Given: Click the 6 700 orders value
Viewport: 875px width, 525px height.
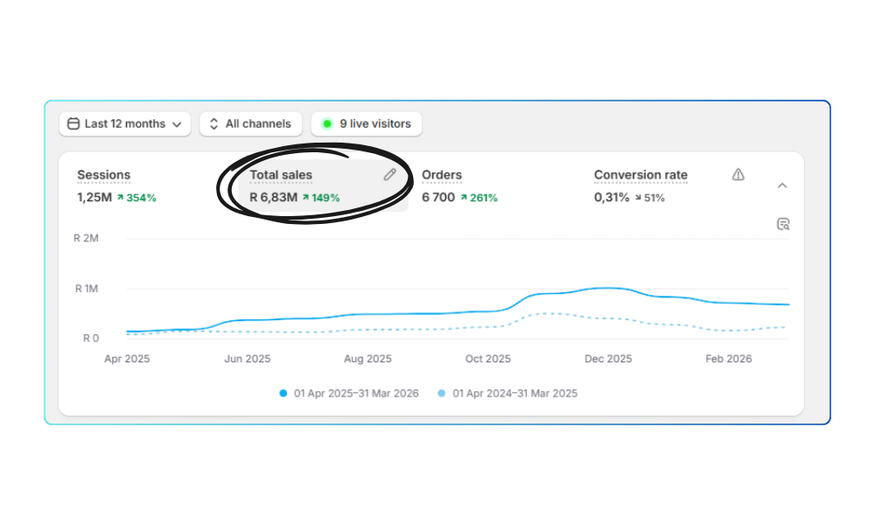Looking at the screenshot, I should tap(438, 198).
